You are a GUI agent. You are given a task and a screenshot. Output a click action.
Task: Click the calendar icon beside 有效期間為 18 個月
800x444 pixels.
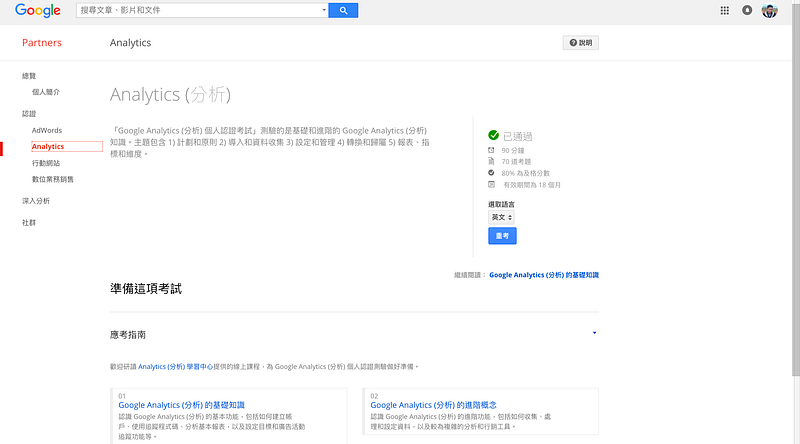click(491, 184)
